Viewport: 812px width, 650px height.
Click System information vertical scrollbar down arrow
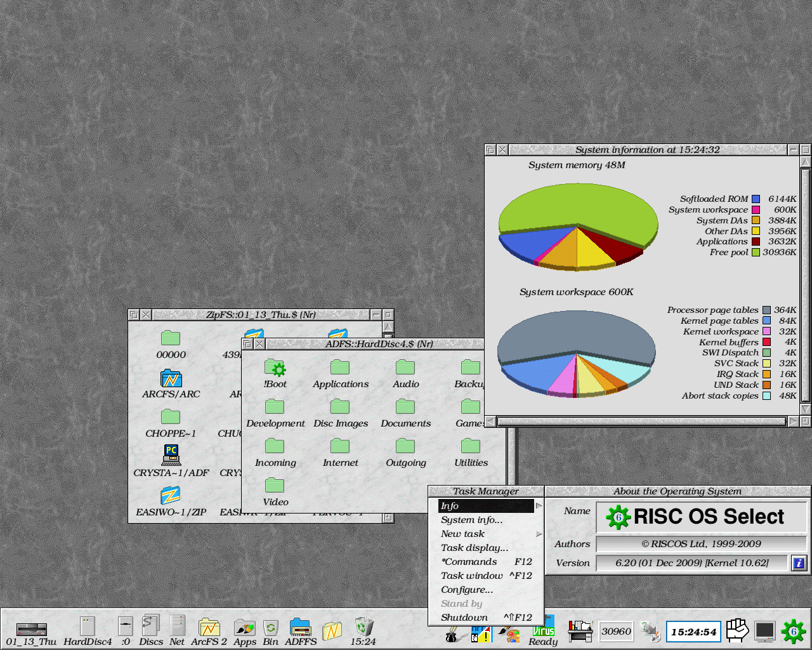pyautogui.click(x=806, y=409)
